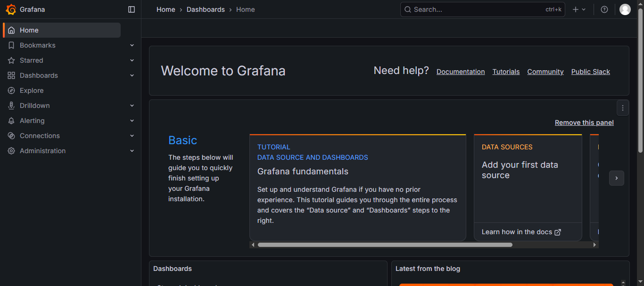Screen dimensions: 644x286
Task: Click the Welcome to Grafana heading
Action: [223, 71]
